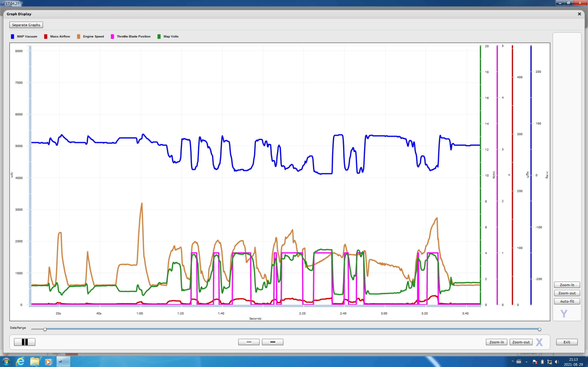This screenshot has height=367, width=588.
Task: Click the X-axis Zoom-in button
Action: (496, 342)
